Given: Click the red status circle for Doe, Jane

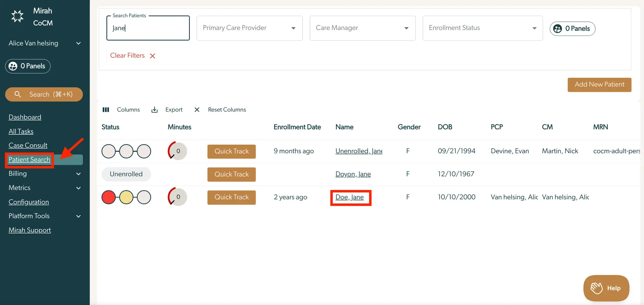Looking at the screenshot, I should coord(109,197).
